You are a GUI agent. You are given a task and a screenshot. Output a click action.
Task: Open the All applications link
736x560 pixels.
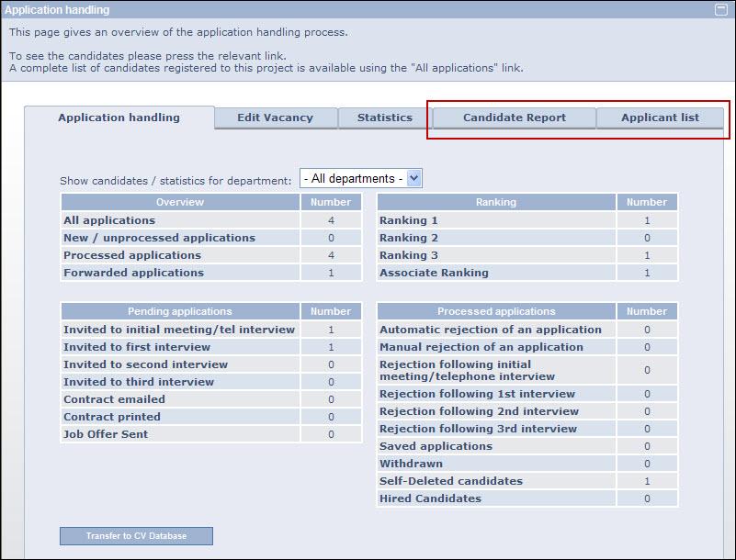(109, 220)
